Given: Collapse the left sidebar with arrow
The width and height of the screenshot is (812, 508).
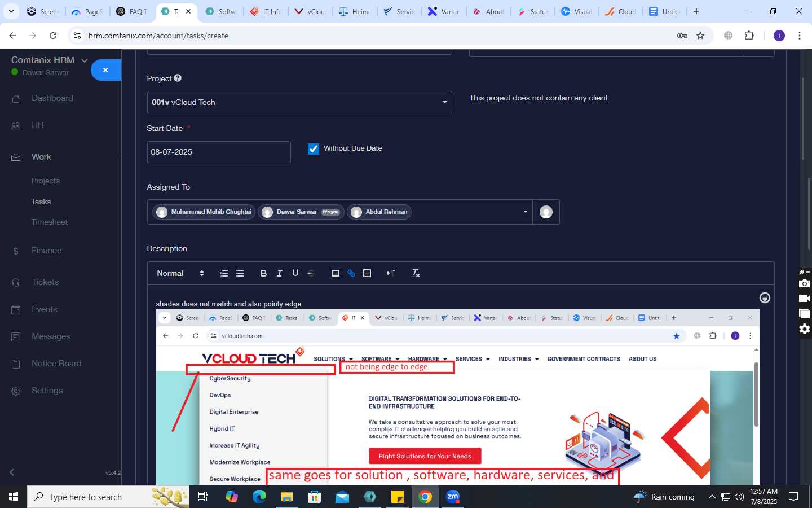Looking at the screenshot, I should pyautogui.click(x=11, y=472).
